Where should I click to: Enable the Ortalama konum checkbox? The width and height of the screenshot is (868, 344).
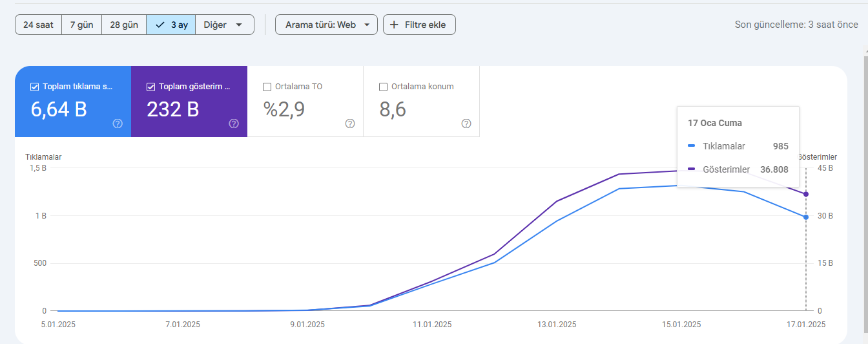tap(383, 87)
